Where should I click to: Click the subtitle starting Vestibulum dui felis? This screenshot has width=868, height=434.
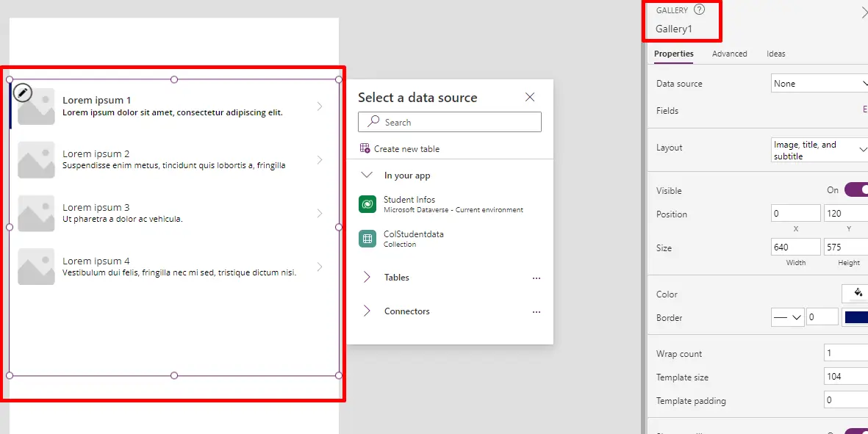(179, 272)
